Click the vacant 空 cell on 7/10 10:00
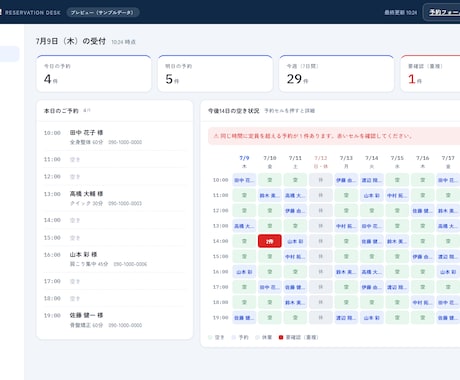460x380 pixels. pos(270,180)
